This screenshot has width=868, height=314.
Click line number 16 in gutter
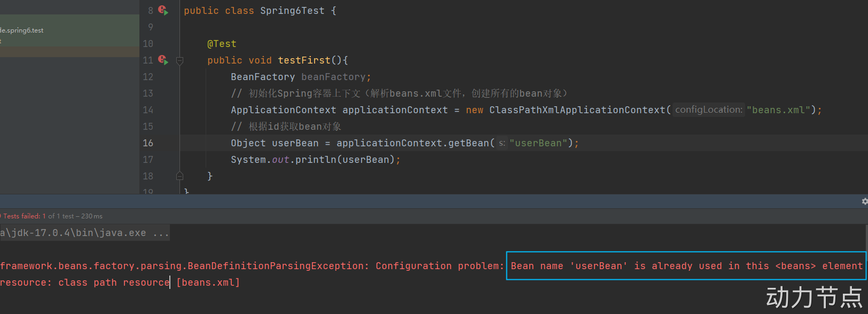(x=148, y=143)
